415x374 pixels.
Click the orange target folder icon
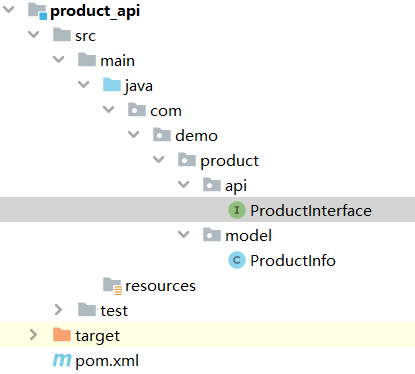(62, 335)
